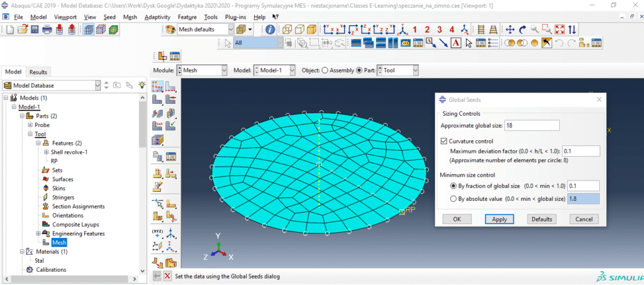
Task: Select the Section Assignments tree item
Action: (x=79, y=206)
